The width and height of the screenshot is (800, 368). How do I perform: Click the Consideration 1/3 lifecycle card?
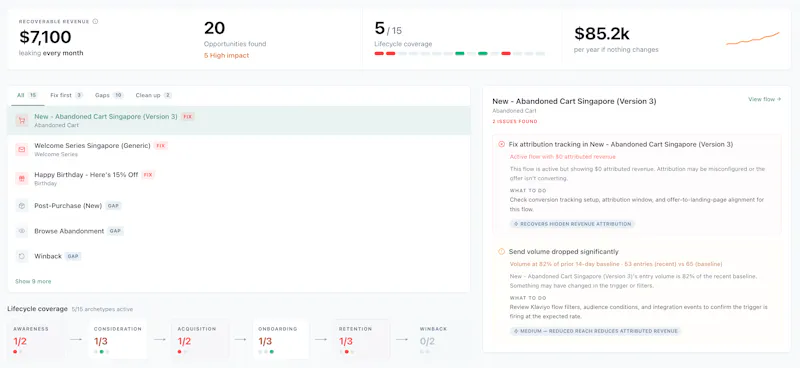point(117,339)
